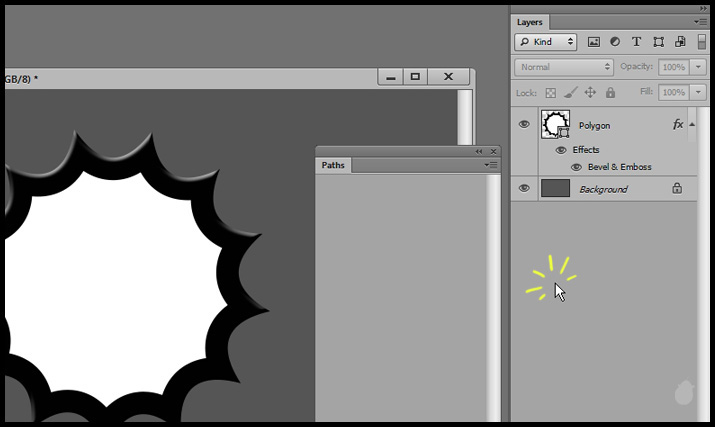Open the Normal blend mode dropdown
The height and width of the screenshot is (427, 715).
pos(563,67)
